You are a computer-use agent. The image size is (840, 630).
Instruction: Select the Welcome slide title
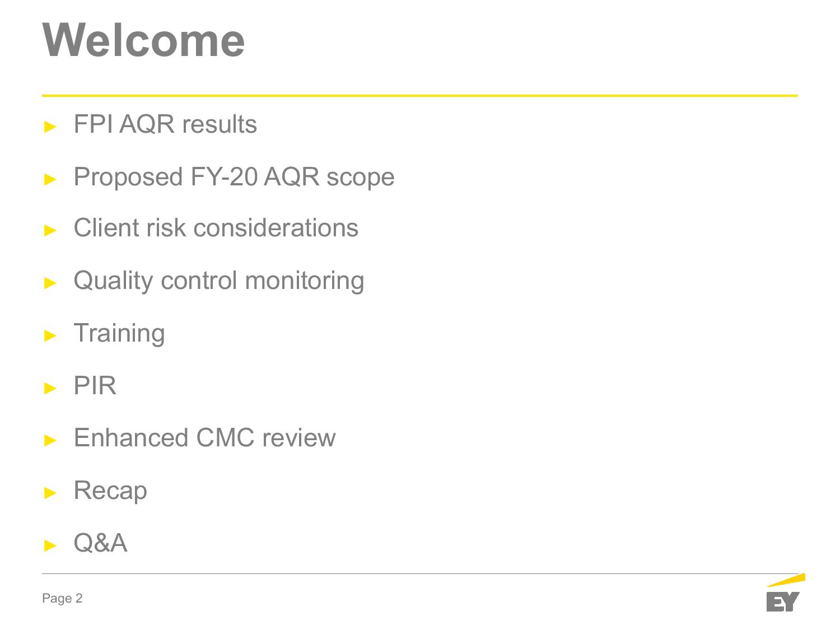(x=144, y=40)
